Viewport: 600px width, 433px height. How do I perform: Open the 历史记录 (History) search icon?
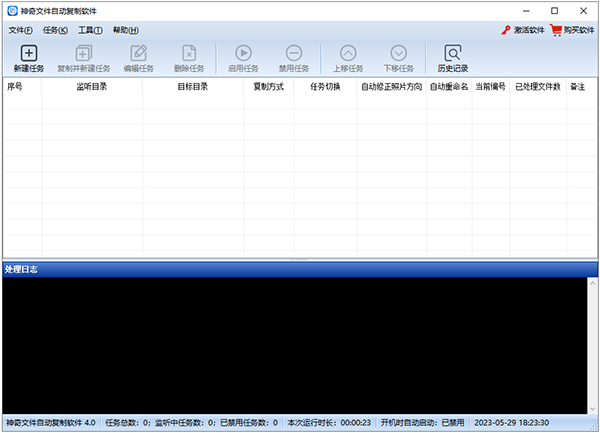pyautogui.click(x=452, y=53)
